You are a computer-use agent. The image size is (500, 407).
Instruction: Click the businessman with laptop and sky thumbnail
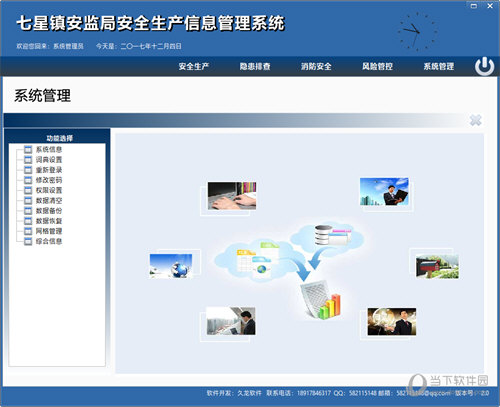[x=384, y=192]
